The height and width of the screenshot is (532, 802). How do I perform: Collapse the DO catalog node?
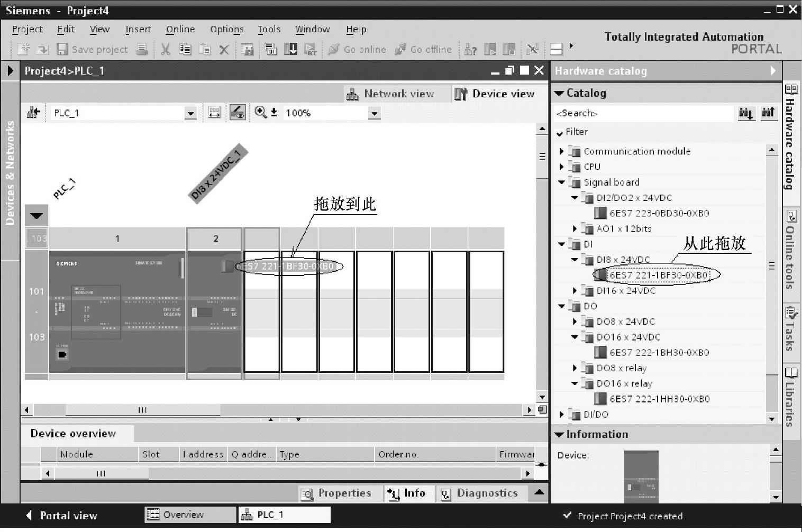click(x=562, y=306)
